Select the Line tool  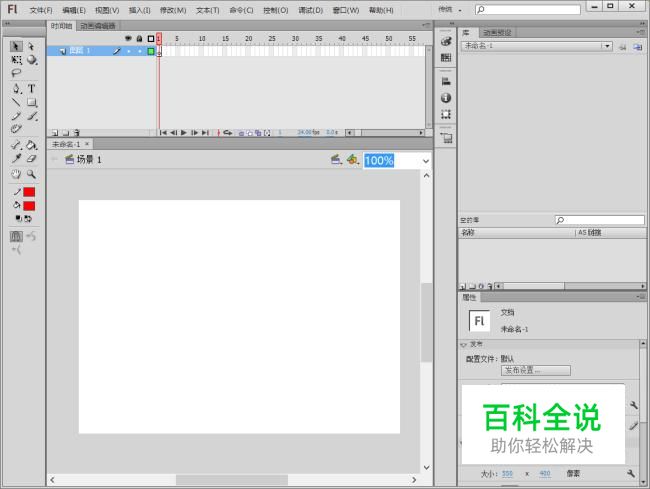(x=16, y=102)
